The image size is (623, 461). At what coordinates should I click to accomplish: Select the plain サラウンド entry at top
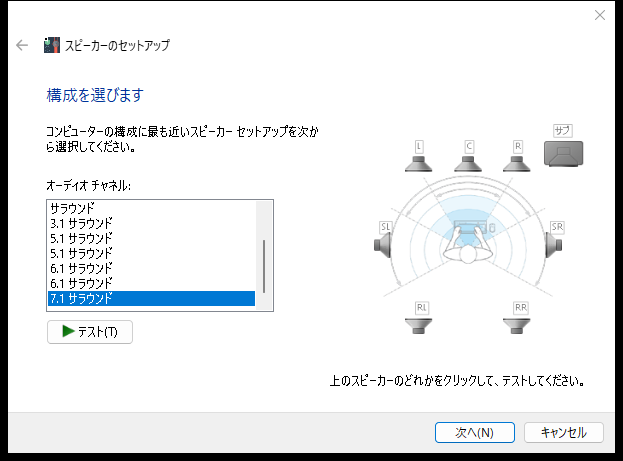[x=151, y=208]
